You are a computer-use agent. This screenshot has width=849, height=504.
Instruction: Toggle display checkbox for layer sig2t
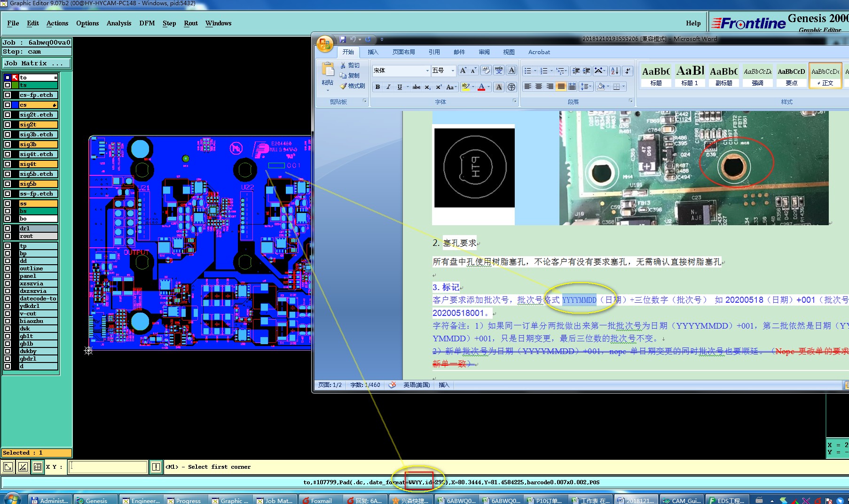coord(8,125)
